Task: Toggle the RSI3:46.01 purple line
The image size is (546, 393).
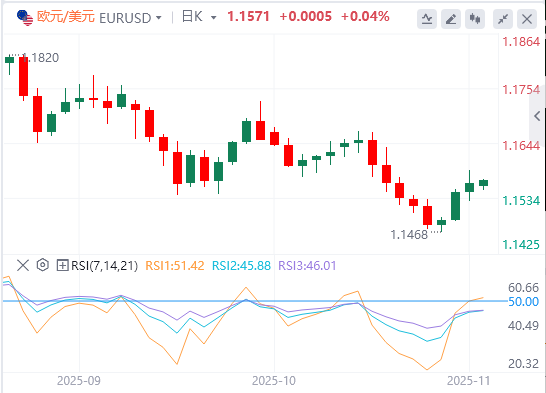Action: coord(307,266)
